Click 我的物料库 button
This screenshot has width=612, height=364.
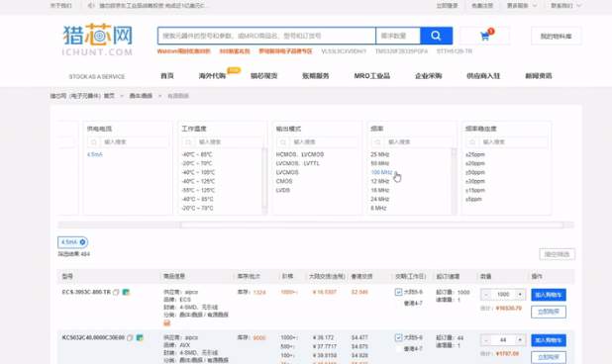pyautogui.click(x=556, y=37)
